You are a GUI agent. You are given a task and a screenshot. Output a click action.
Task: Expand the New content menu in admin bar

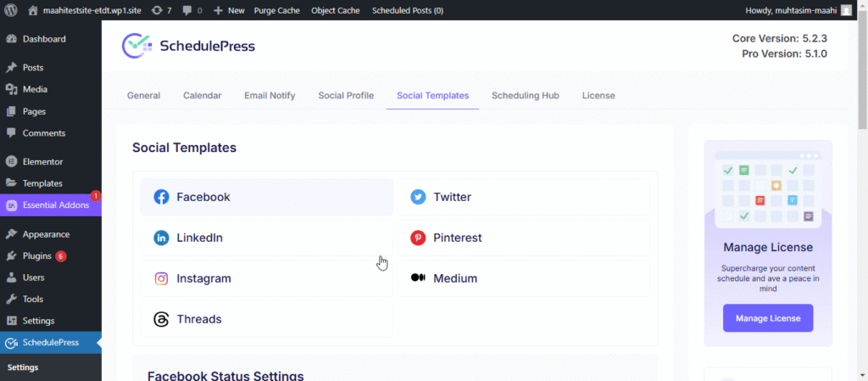click(229, 10)
